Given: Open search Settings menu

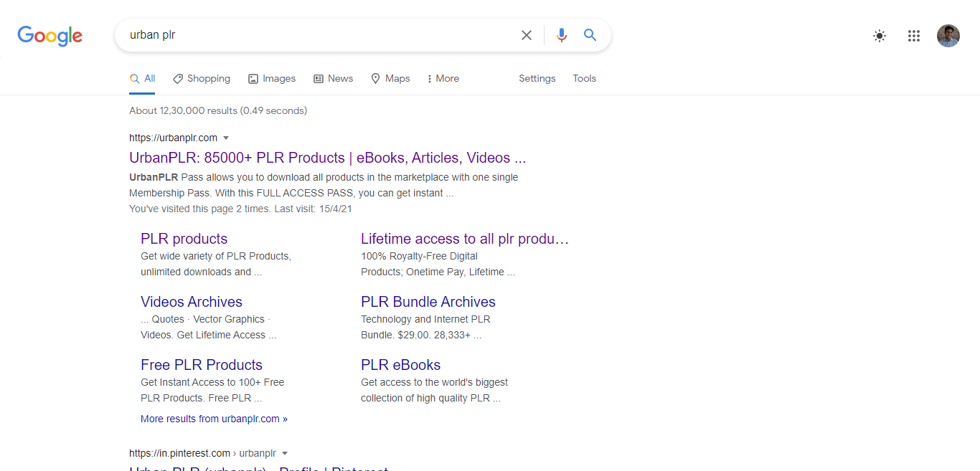Looking at the screenshot, I should (x=537, y=79).
